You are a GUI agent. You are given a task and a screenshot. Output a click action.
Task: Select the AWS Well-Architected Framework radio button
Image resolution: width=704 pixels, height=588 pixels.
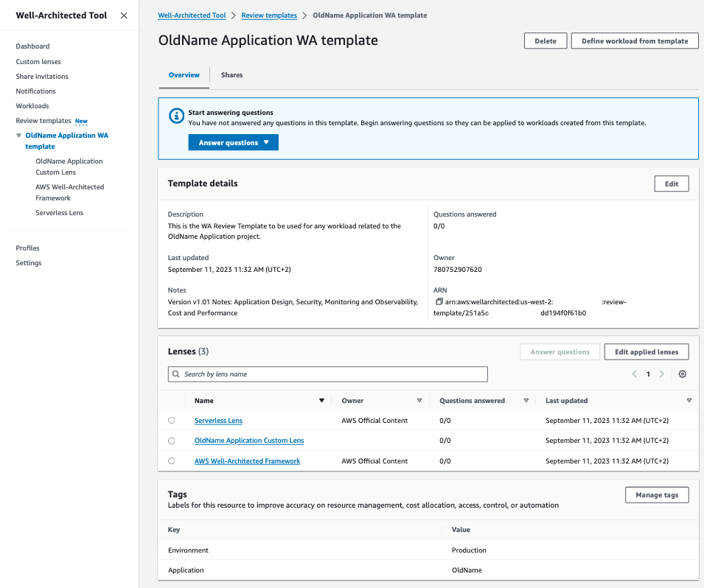[x=170, y=460]
